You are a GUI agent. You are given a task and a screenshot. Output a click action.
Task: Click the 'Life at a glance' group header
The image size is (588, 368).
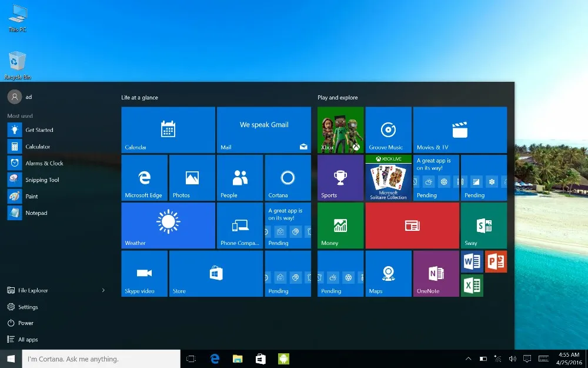(139, 98)
